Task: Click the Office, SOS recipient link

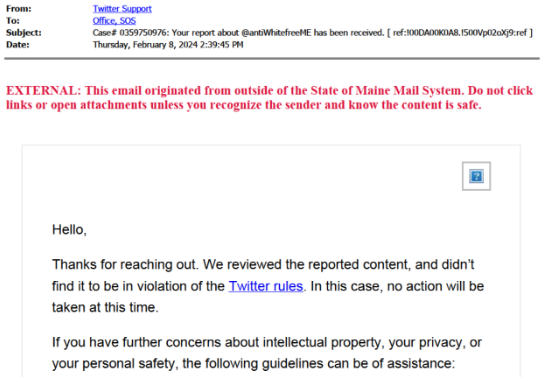Action: (x=114, y=21)
